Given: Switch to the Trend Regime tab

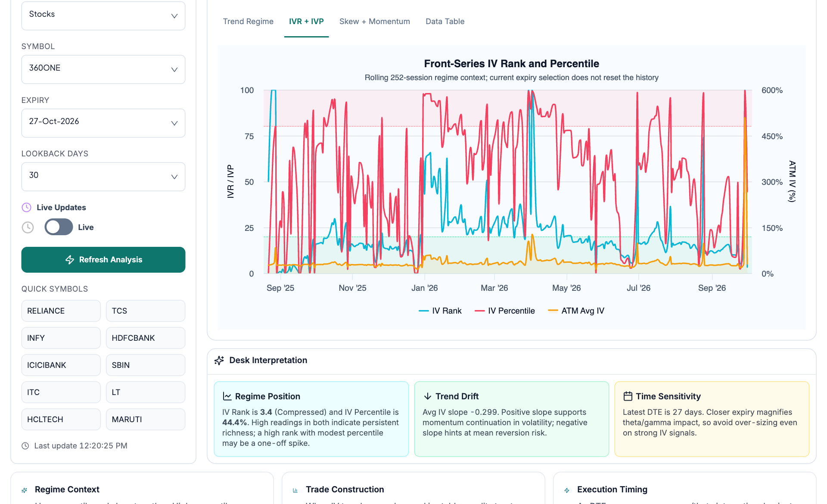Looking at the screenshot, I should click(x=248, y=22).
